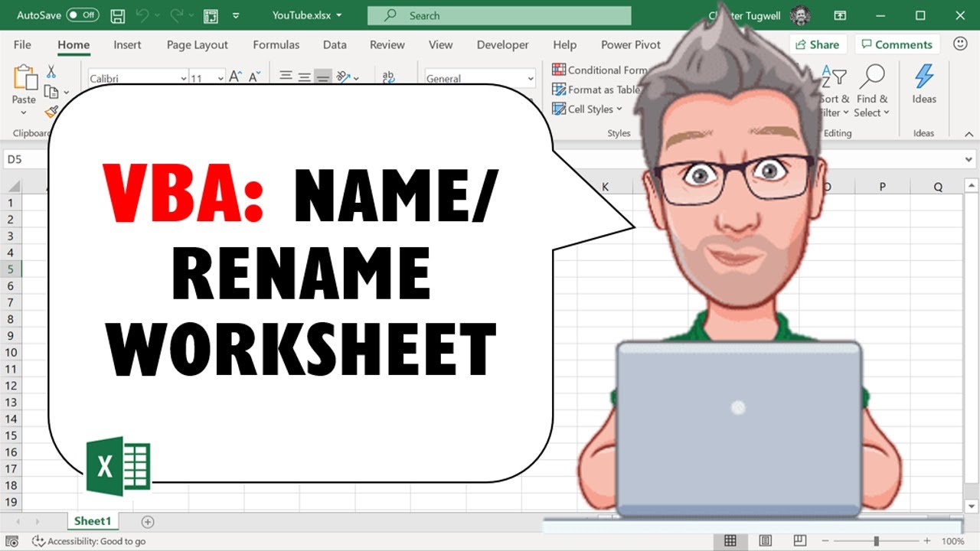Click the Middle Align icon

click(x=305, y=77)
